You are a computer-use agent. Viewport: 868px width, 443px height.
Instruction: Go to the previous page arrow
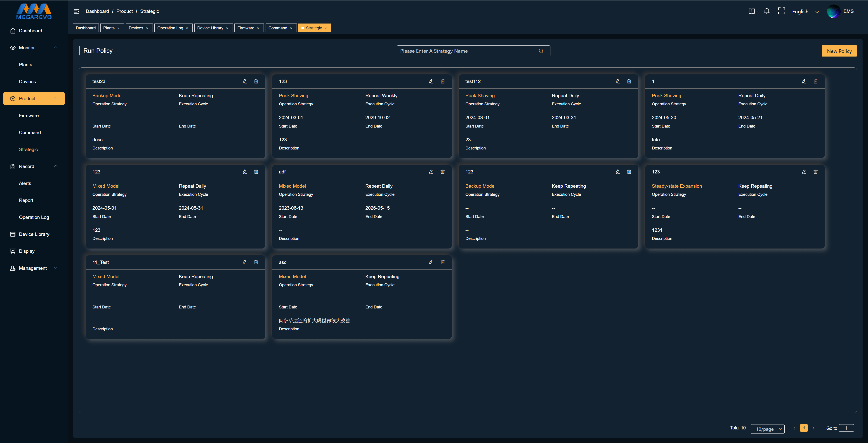click(x=794, y=428)
